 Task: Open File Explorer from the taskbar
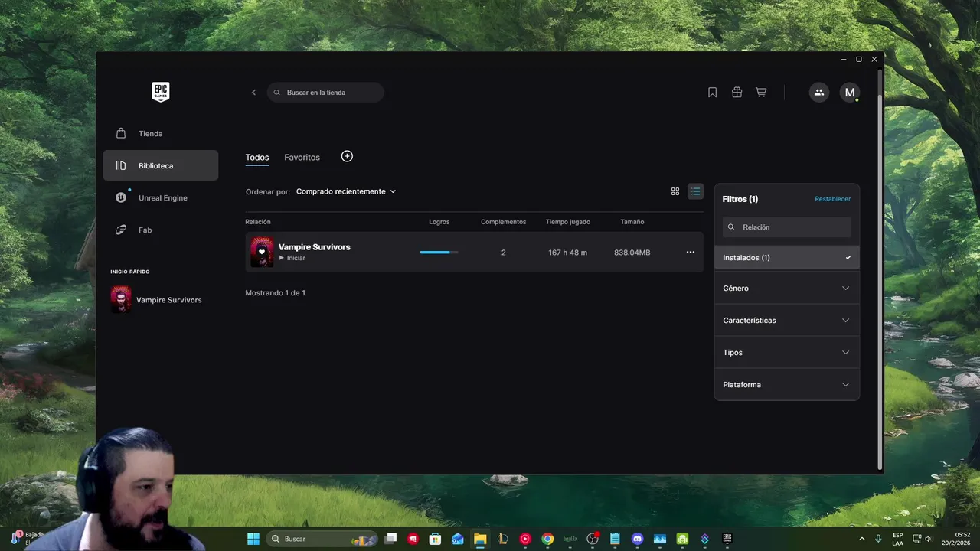(480, 539)
